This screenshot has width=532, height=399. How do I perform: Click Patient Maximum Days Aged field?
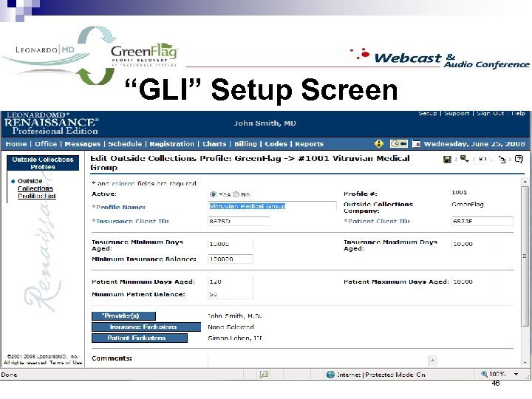(474, 282)
